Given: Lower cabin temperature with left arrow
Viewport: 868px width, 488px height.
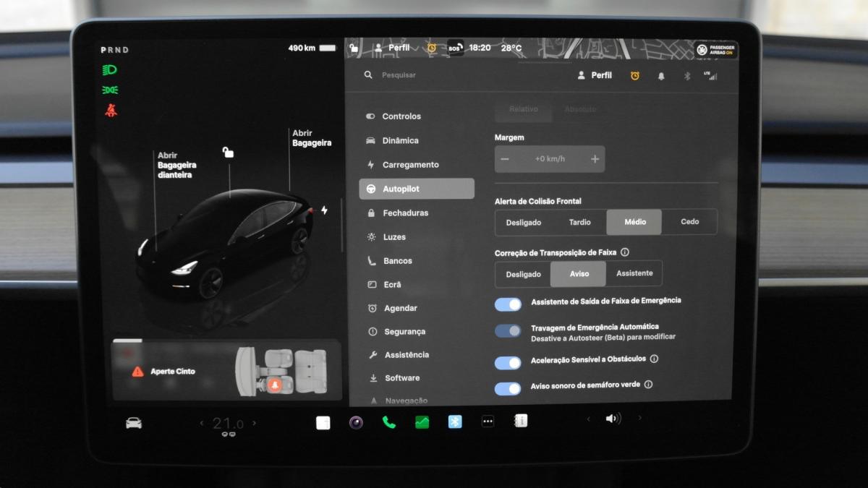Looking at the screenshot, I should (202, 423).
